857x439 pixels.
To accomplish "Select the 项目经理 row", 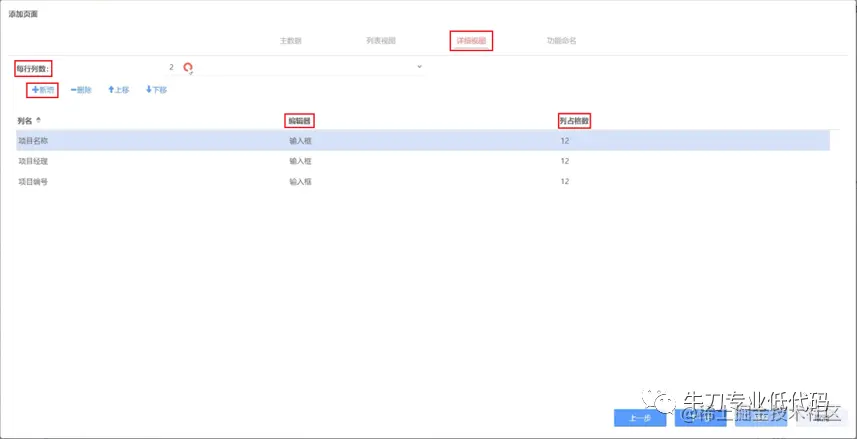I will [423, 161].
